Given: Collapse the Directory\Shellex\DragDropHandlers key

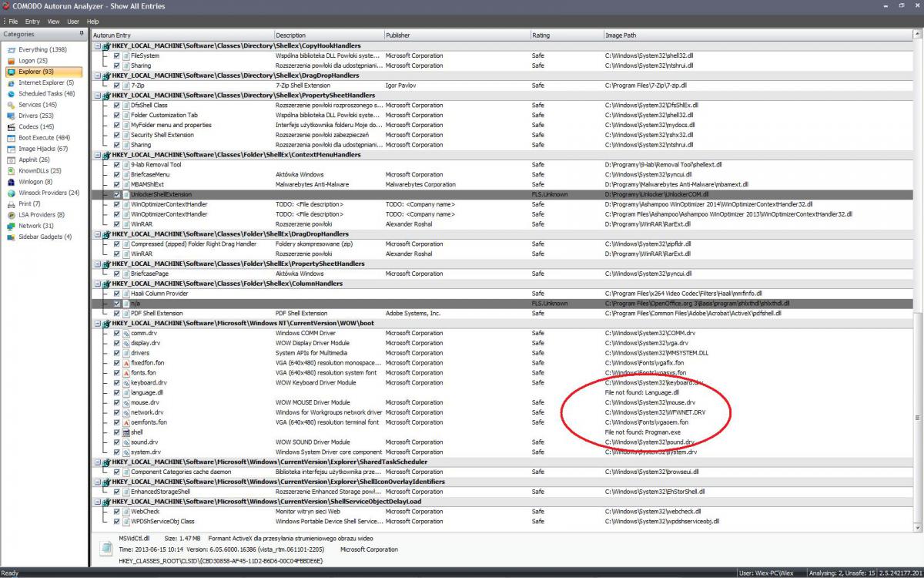Looking at the screenshot, I should point(97,76).
